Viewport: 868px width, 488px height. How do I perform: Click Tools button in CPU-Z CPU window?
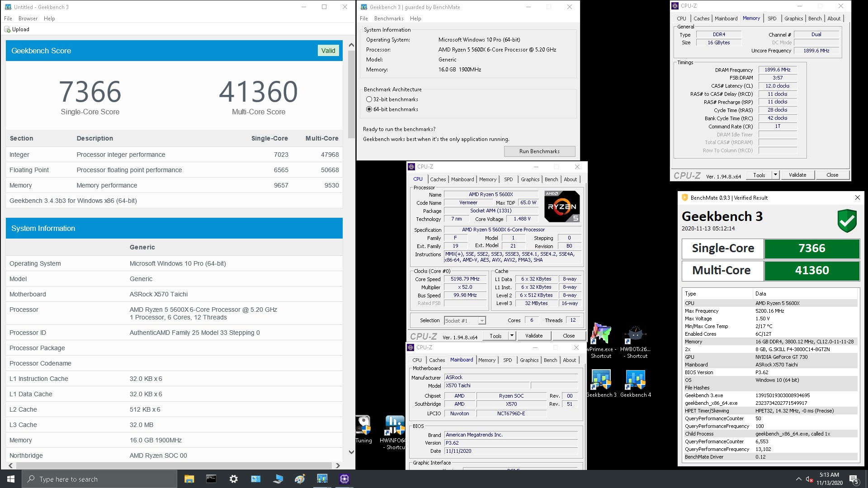click(495, 336)
